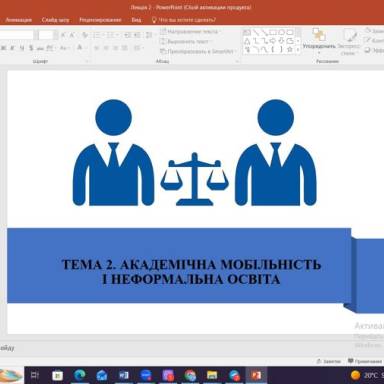Open the Анимация ribbon tab
384x384 pixels.
19,20
